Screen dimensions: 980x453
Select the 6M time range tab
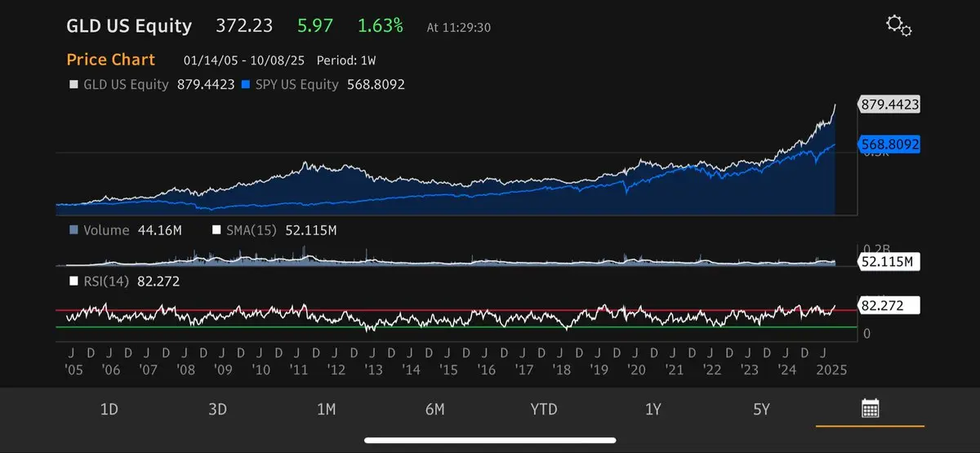pos(434,410)
